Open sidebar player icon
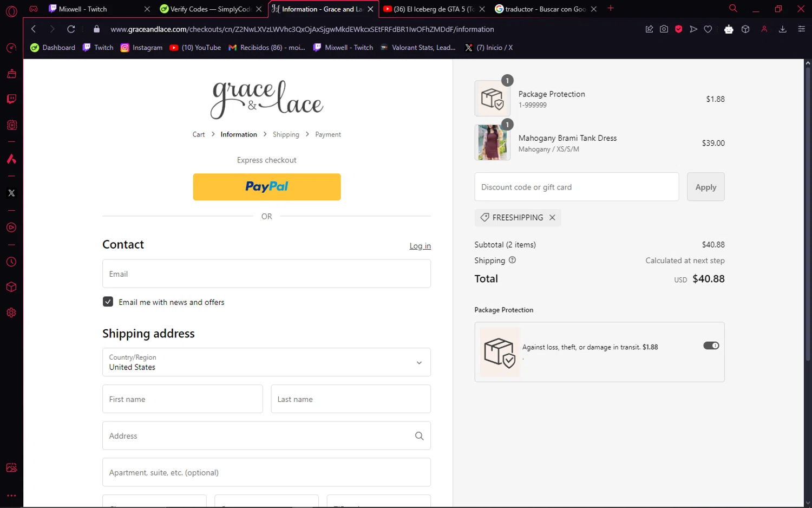812x508 pixels. [x=11, y=227]
